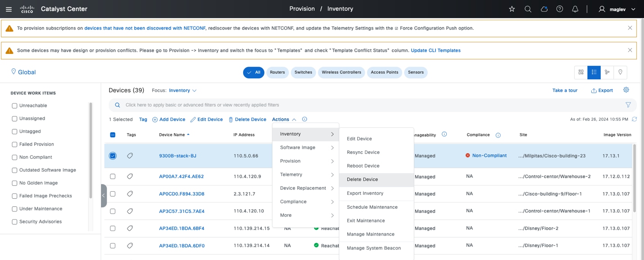Expand the Software Image submenu
Viewport: 644px width, 260px height.
(306, 148)
